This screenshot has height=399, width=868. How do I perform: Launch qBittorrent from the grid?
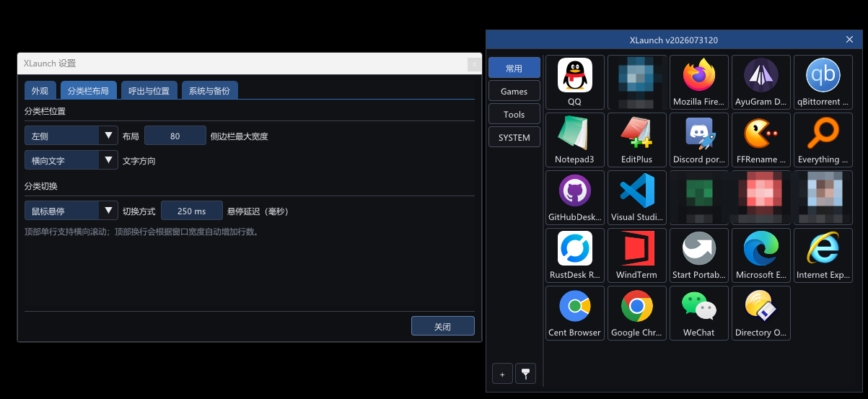(823, 82)
